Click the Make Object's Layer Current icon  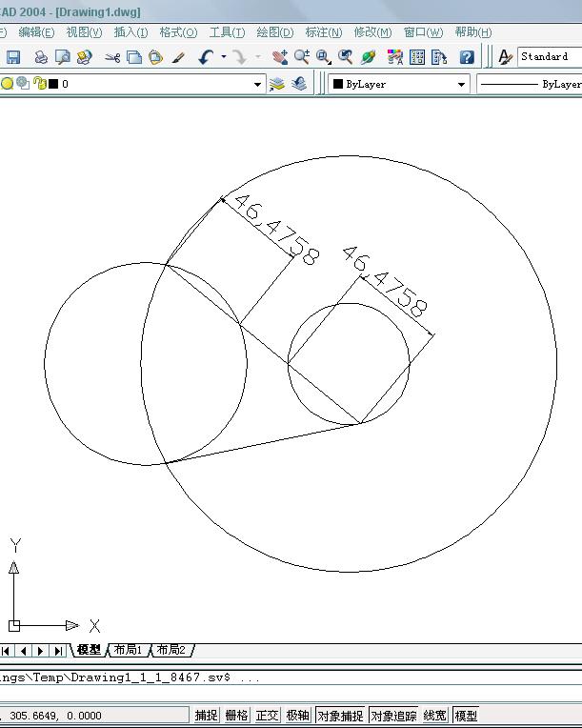tap(277, 84)
